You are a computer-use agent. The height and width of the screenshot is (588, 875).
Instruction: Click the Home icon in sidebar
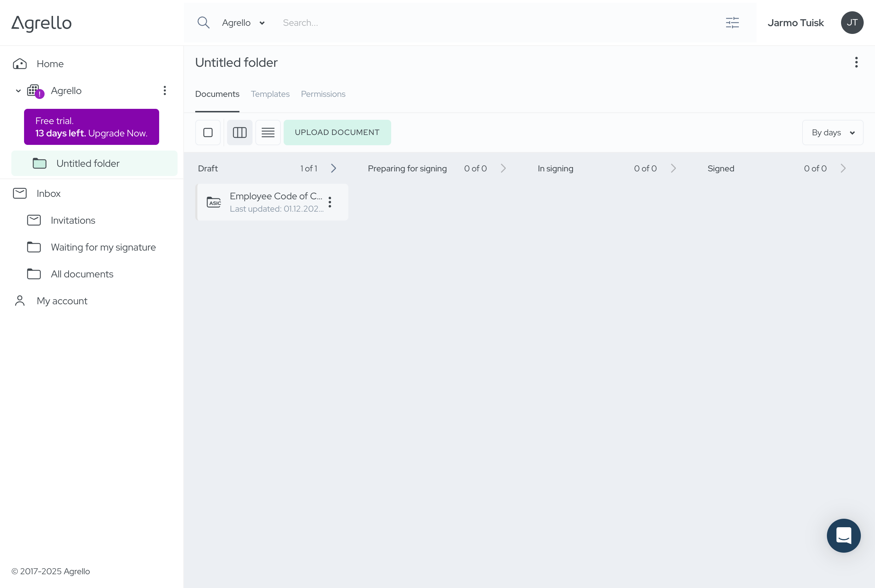pyautogui.click(x=19, y=63)
